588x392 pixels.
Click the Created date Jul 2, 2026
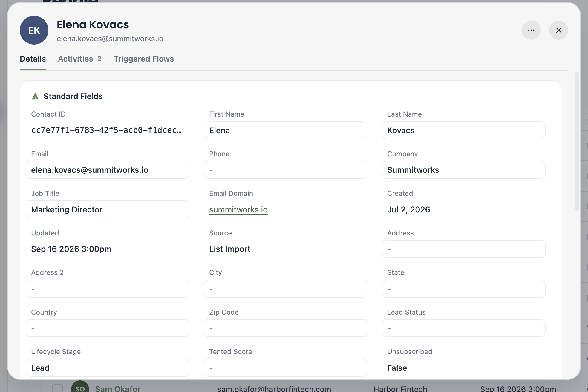coord(408,210)
